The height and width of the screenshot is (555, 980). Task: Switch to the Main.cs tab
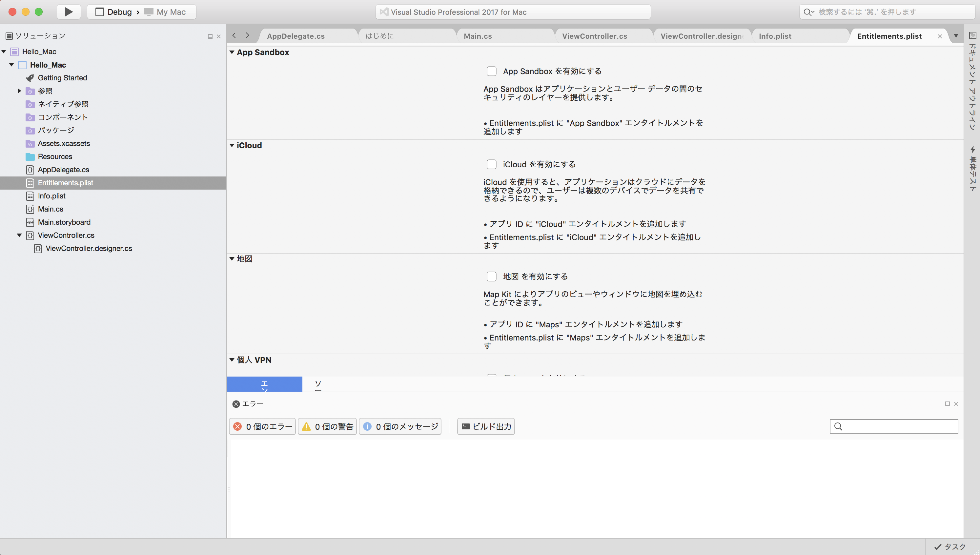pyautogui.click(x=478, y=36)
